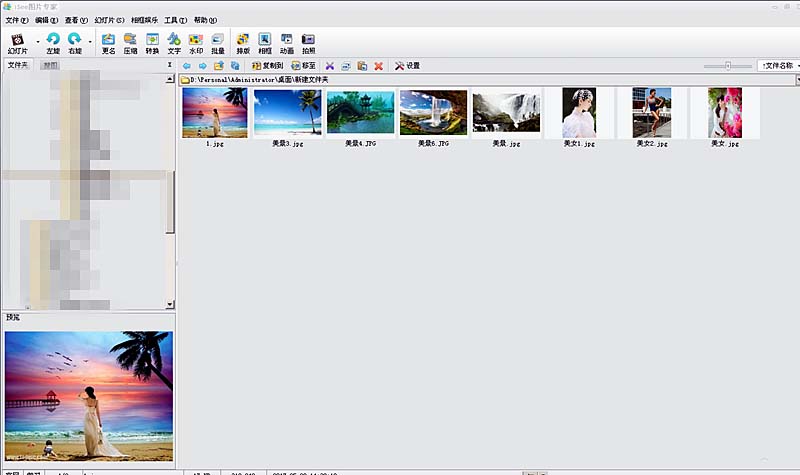Open the 幻灯片(S) menu

[109, 20]
